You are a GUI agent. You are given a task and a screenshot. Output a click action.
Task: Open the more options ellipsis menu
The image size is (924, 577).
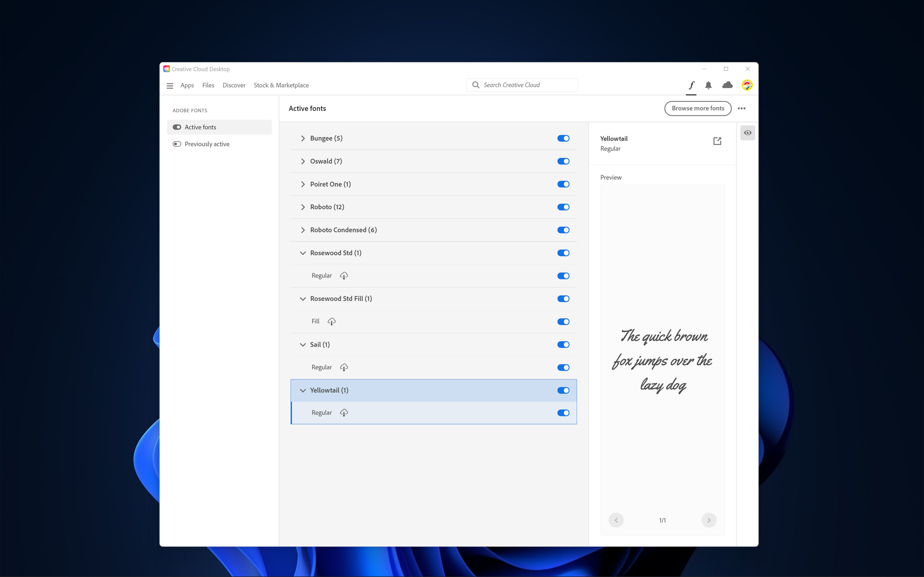(742, 109)
